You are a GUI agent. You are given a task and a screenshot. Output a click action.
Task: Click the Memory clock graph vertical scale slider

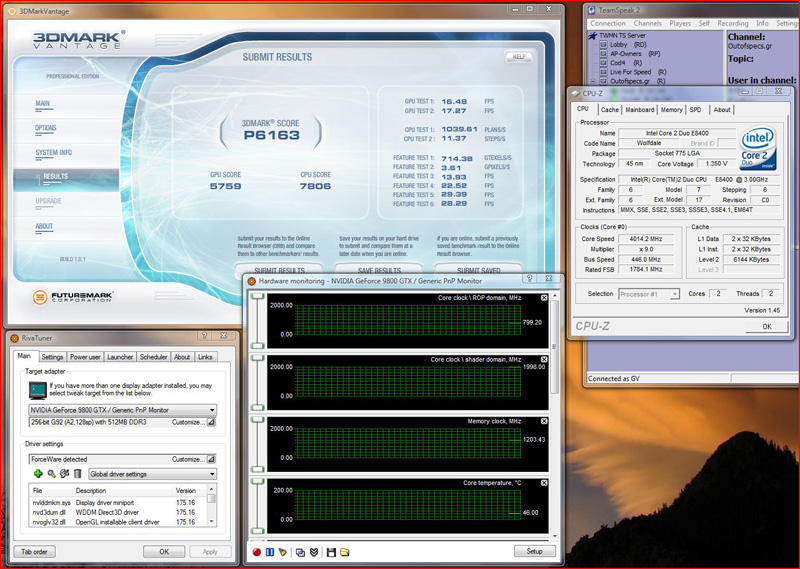[x=258, y=444]
